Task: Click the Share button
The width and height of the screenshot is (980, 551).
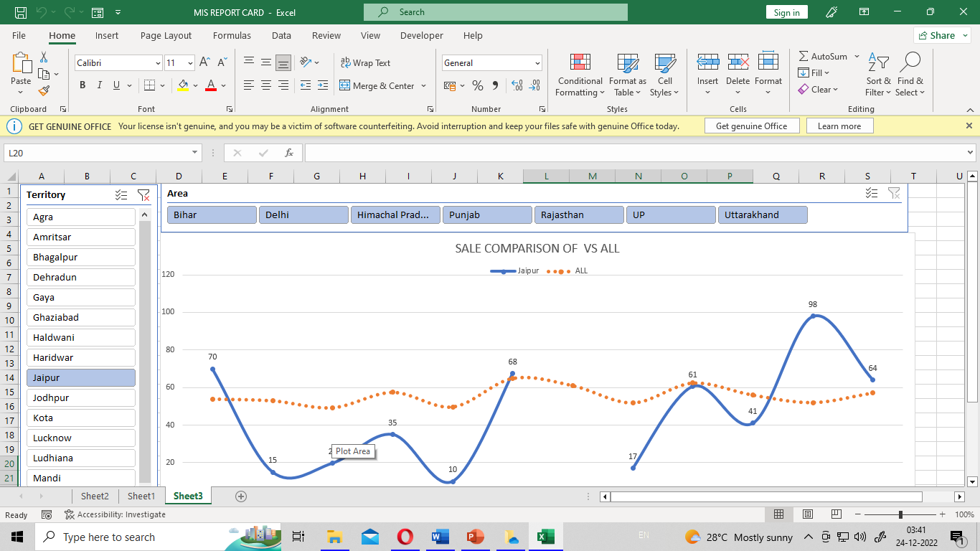Action: point(942,35)
